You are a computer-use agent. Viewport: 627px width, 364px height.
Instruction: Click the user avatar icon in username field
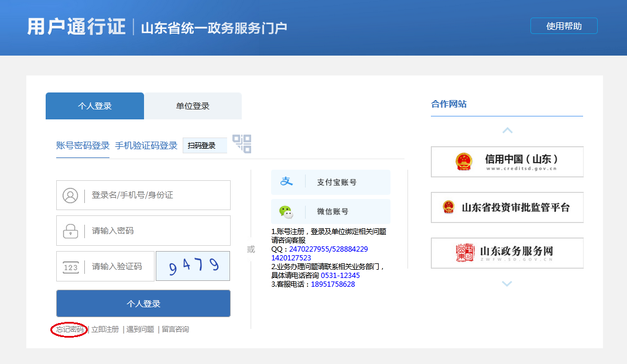(70, 195)
